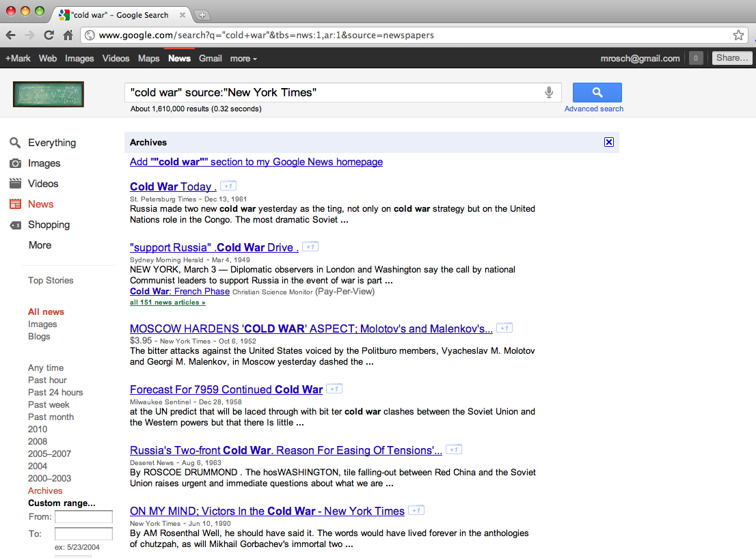This screenshot has height=558, width=756.
Task: Open "support Russia" Cold War Drive article
Action: point(214,247)
